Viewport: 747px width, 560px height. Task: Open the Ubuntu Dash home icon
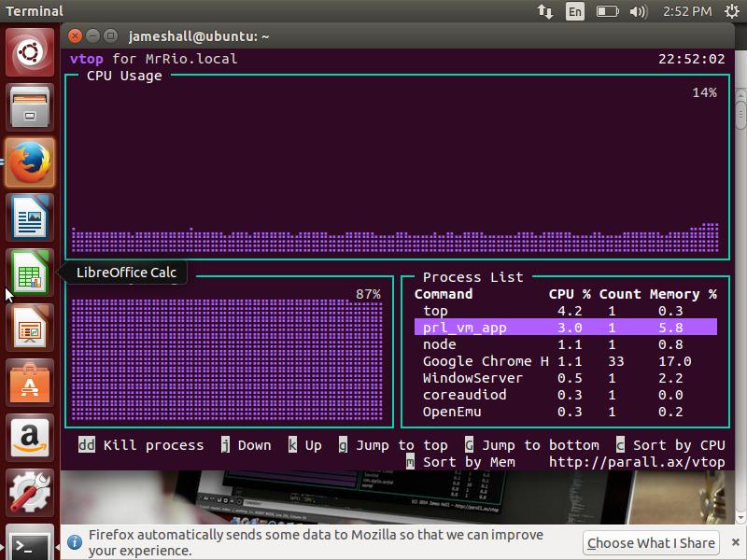30,52
